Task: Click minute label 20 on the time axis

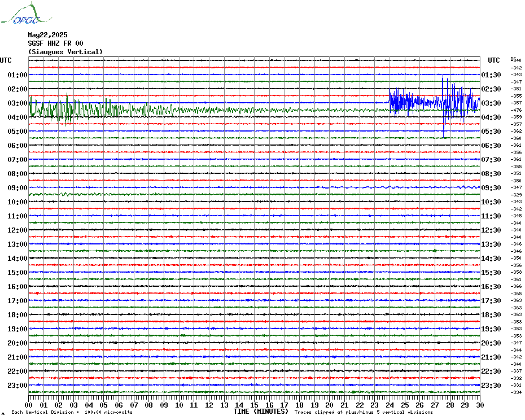Action: [330, 405]
